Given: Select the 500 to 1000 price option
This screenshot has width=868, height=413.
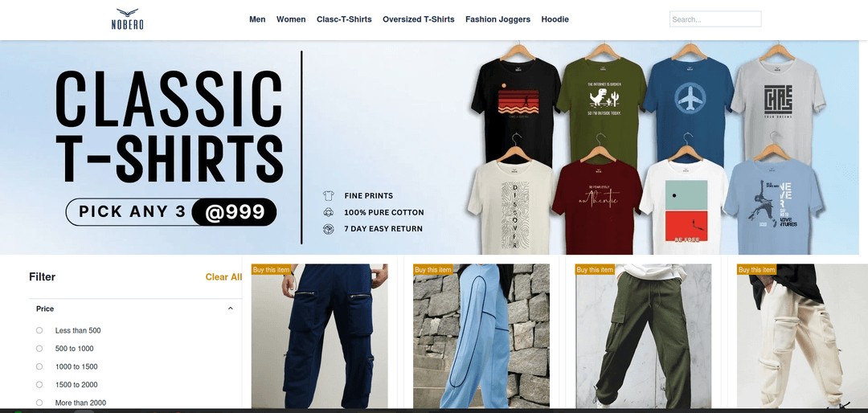Looking at the screenshot, I should tap(39, 349).
